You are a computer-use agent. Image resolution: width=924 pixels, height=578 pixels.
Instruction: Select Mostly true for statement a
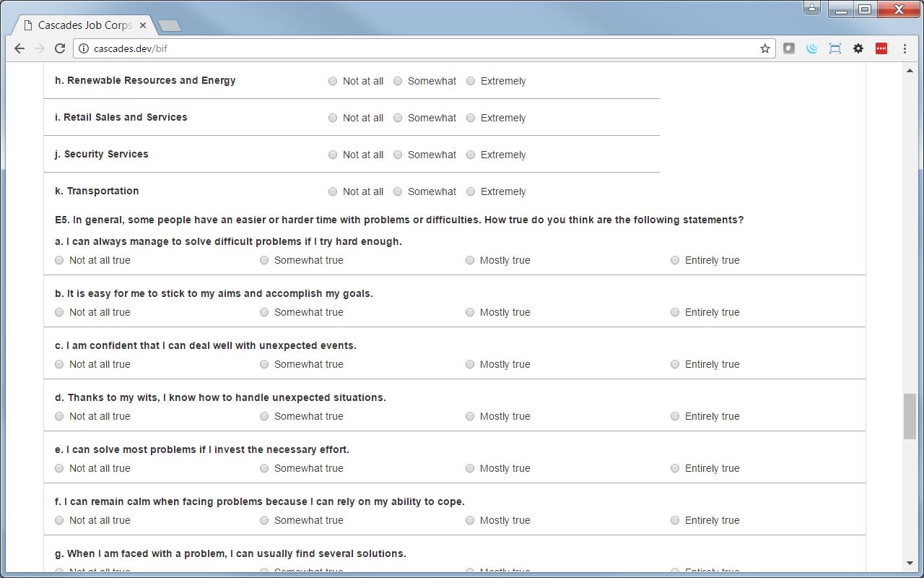click(470, 260)
